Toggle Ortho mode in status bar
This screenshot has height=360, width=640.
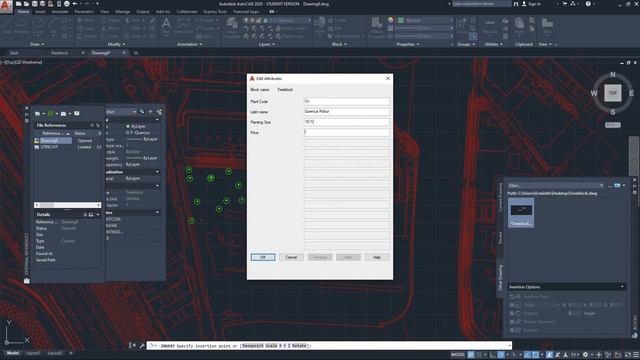[493, 355]
